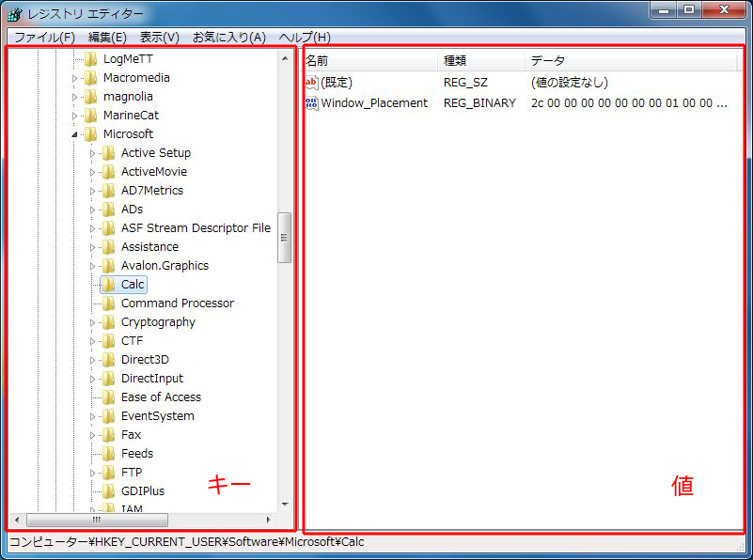The height and width of the screenshot is (560, 753).
Task: Click the tree horizontal scroll left arrow
Action: 17,520
